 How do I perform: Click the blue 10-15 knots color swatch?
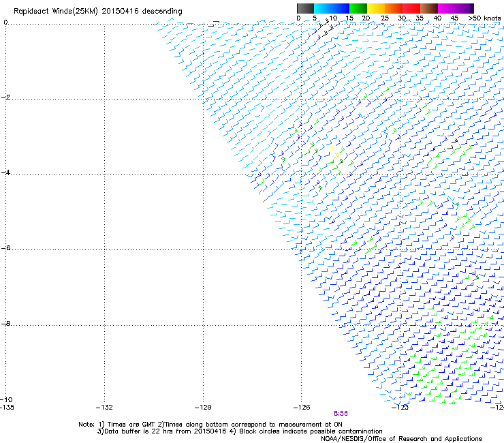tap(341, 8)
